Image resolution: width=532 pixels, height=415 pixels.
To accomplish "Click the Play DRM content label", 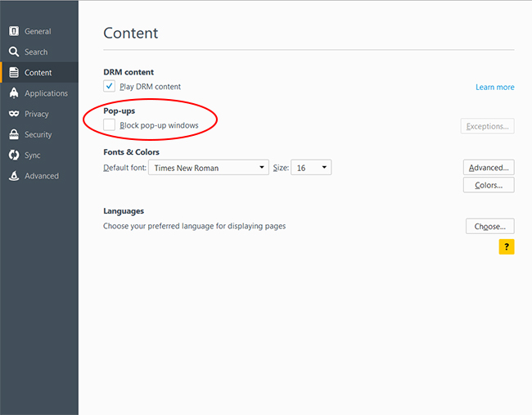I will 150,87.
